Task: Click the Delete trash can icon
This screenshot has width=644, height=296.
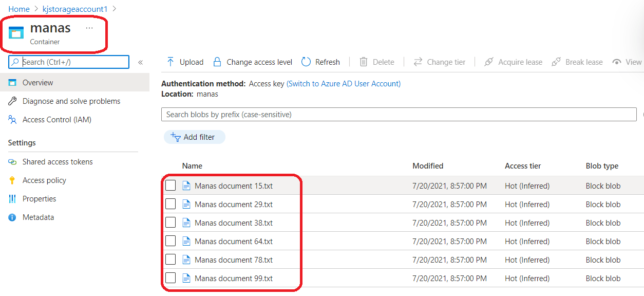Action: pos(364,62)
